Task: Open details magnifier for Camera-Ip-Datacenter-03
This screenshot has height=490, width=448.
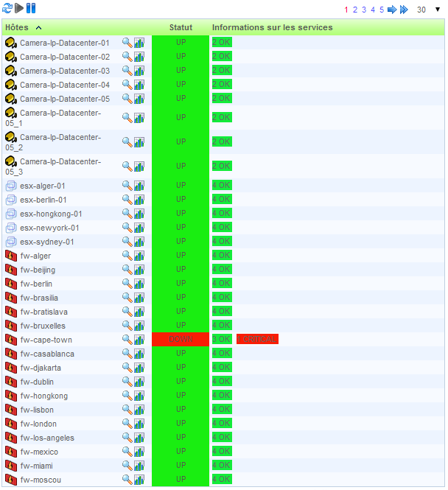Action: [x=127, y=71]
